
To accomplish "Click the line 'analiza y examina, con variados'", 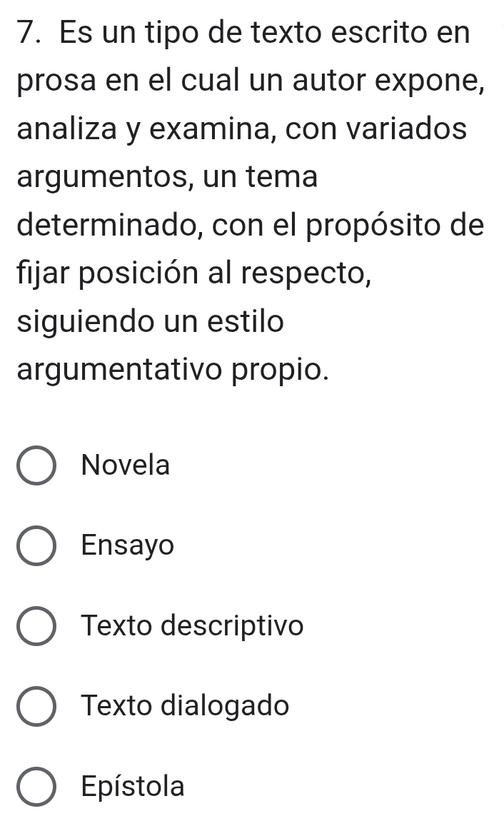I will [x=242, y=129].
